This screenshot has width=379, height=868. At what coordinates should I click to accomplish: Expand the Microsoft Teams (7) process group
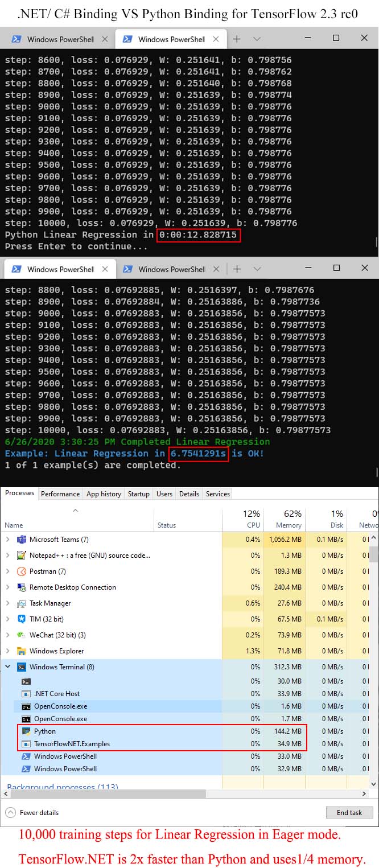(x=8, y=540)
